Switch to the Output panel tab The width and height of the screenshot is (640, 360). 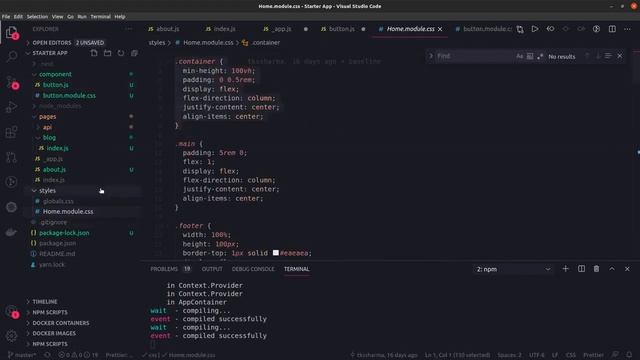pyautogui.click(x=212, y=269)
